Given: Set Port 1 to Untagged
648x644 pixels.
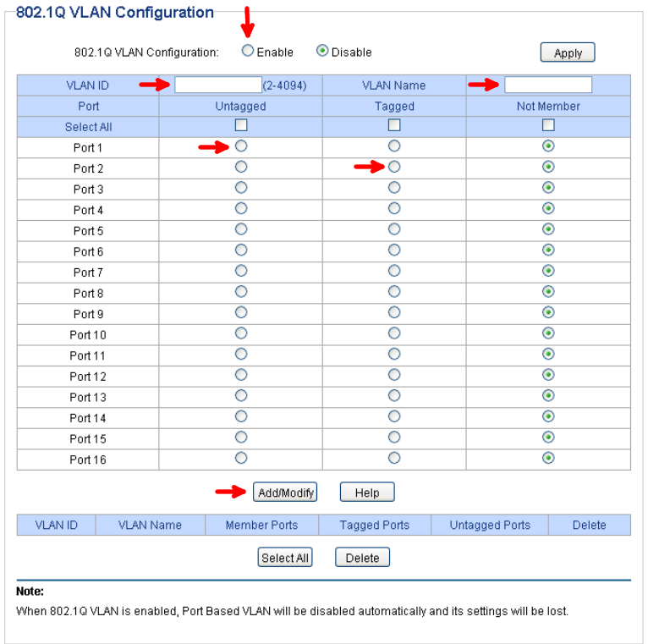Looking at the screenshot, I should 241,146.
